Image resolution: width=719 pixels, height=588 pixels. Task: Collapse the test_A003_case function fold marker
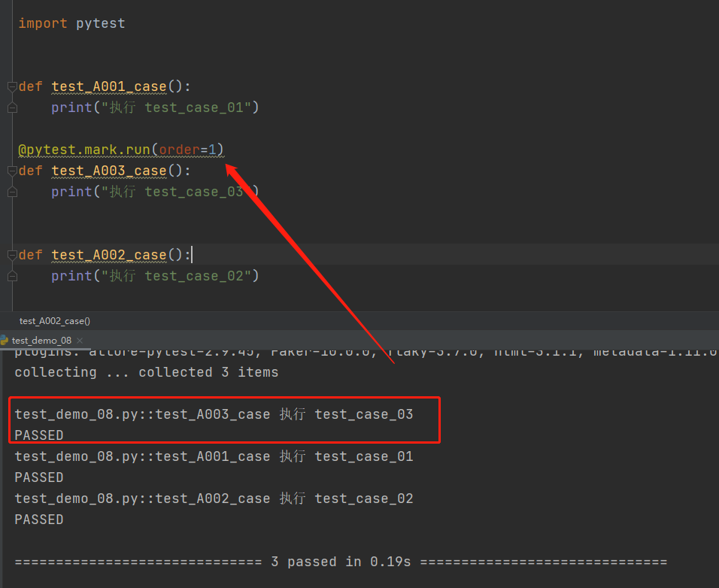(12, 171)
